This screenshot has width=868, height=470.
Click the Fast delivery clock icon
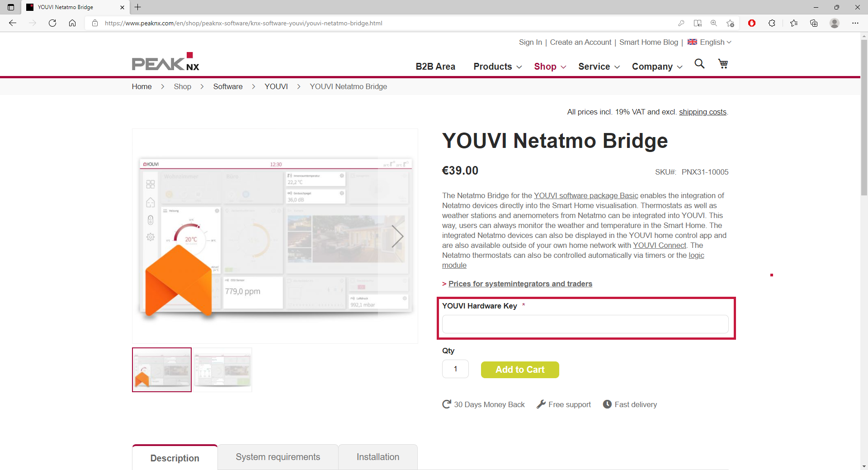(x=607, y=404)
